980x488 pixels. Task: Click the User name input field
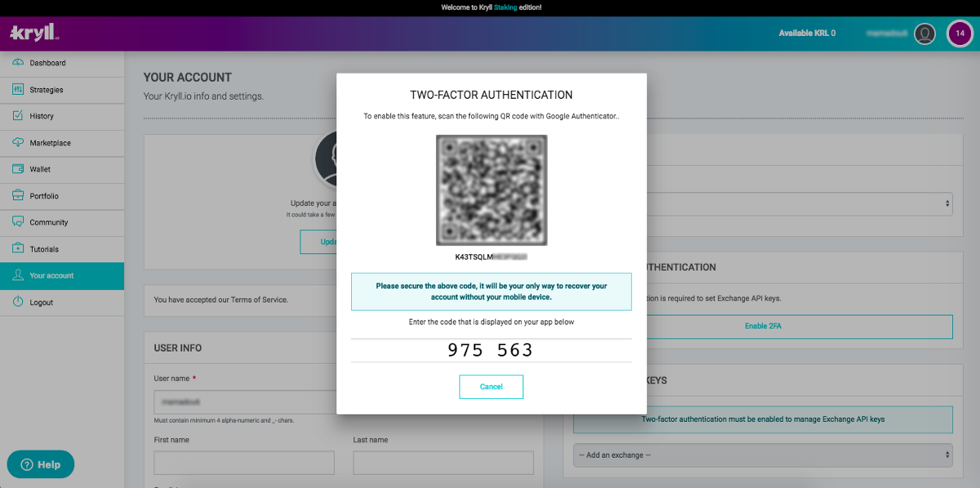click(245, 402)
